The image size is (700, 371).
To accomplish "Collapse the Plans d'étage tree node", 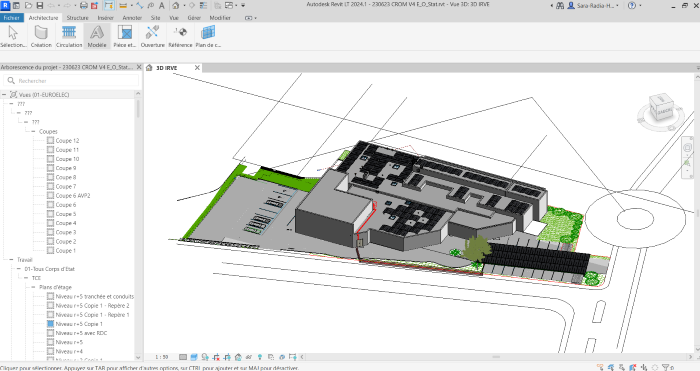I will pyautogui.click(x=33, y=287).
